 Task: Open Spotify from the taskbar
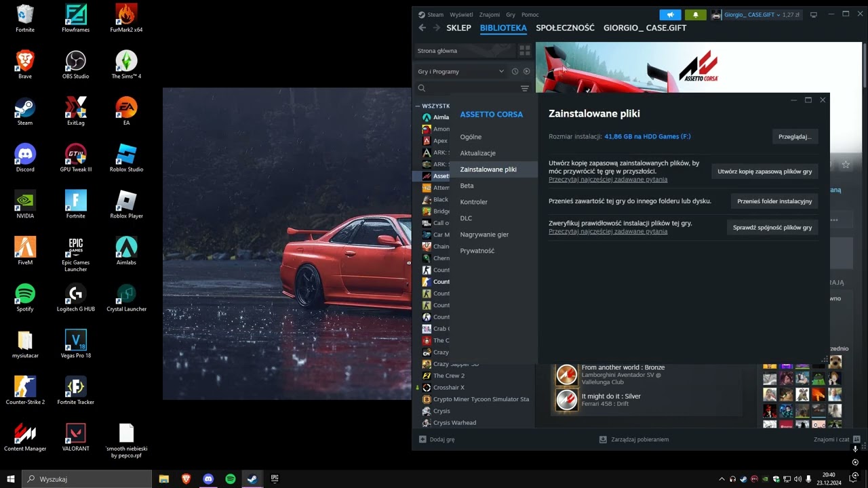[x=231, y=479]
